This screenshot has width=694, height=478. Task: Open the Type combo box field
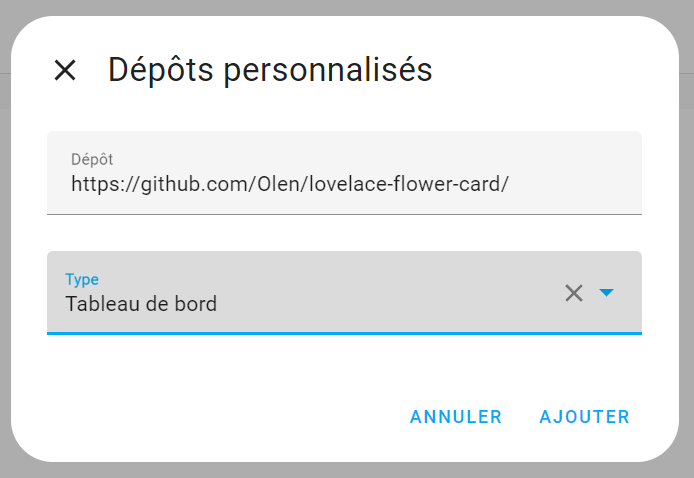tap(300, 292)
